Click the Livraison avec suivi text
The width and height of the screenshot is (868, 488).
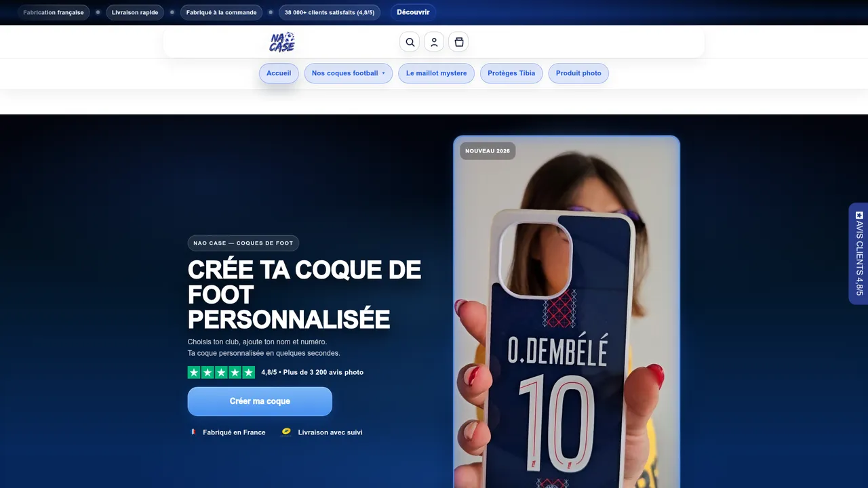coord(330,432)
